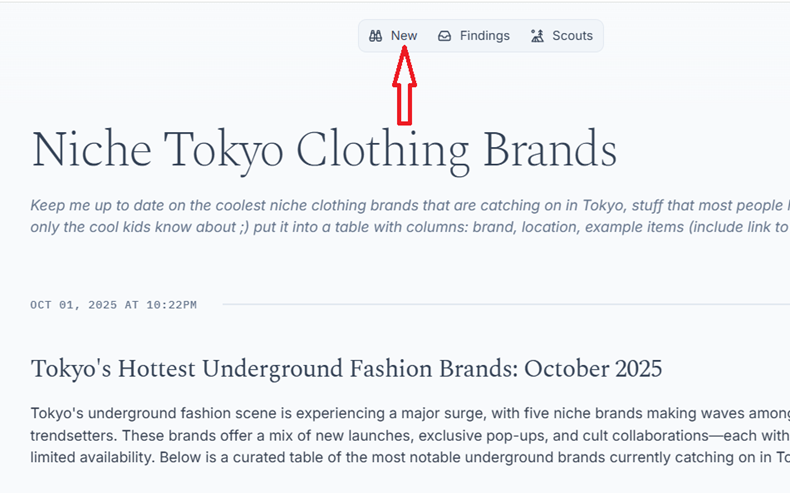Open the New tab label
Screen dimensions: 790x493
404,36
